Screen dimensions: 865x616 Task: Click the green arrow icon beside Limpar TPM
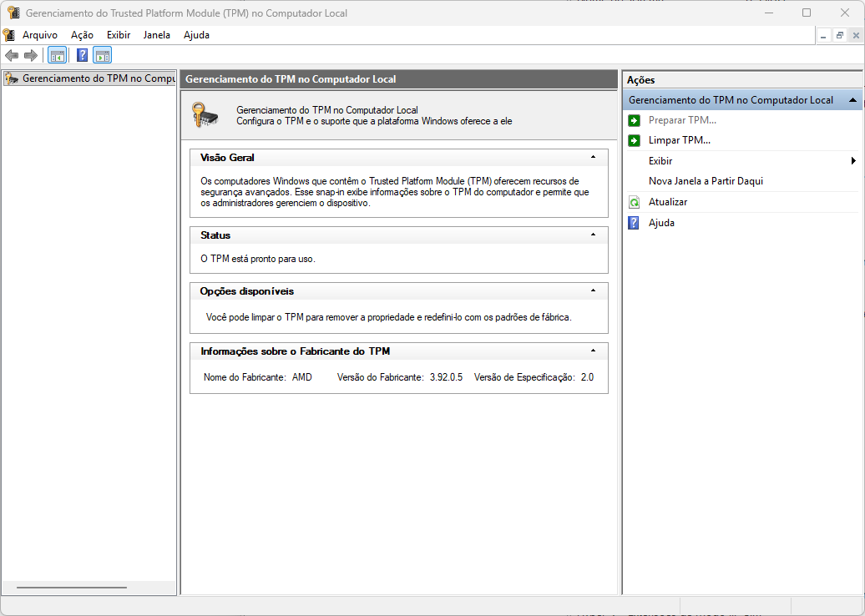tap(634, 140)
